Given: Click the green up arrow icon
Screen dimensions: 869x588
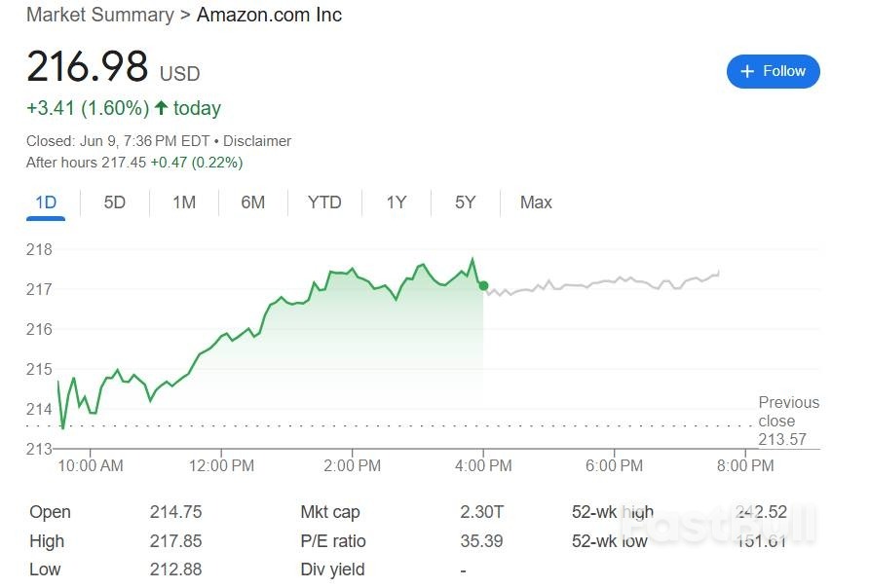Looking at the screenshot, I should pyautogui.click(x=162, y=108).
